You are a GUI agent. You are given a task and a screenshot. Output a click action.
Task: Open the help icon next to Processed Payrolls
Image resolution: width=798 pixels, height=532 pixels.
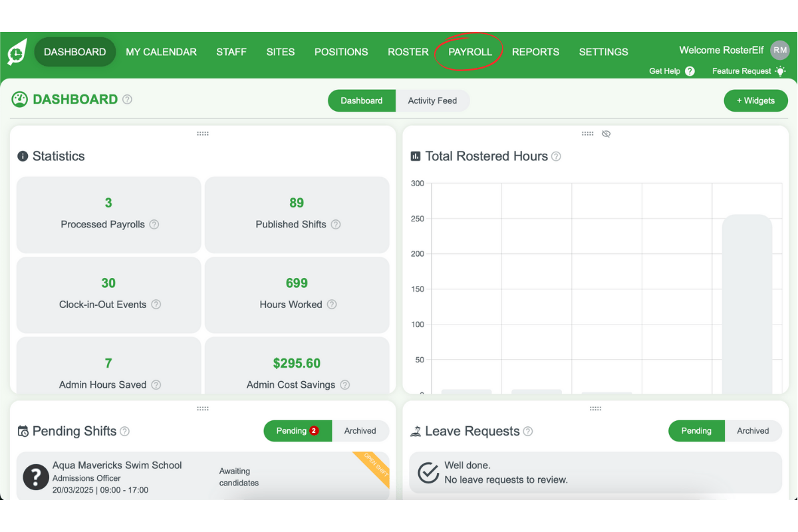coord(154,225)
